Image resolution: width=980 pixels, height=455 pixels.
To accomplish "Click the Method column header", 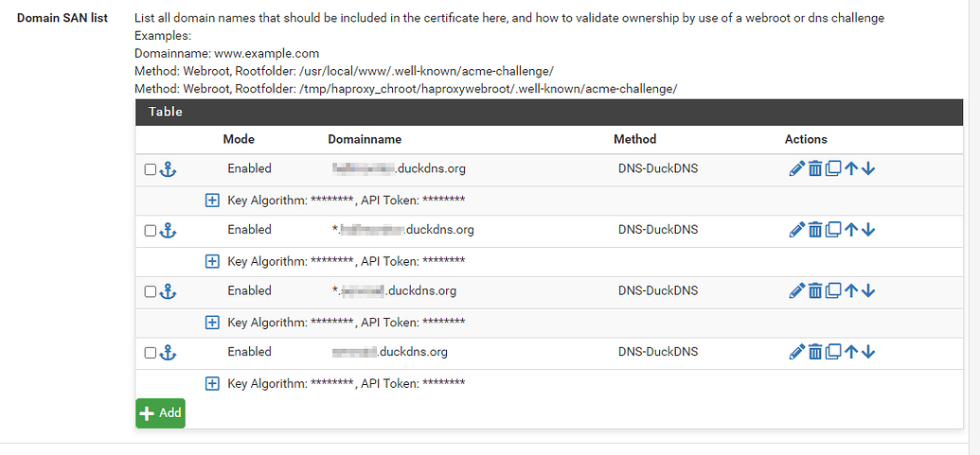I will (635, 139).
